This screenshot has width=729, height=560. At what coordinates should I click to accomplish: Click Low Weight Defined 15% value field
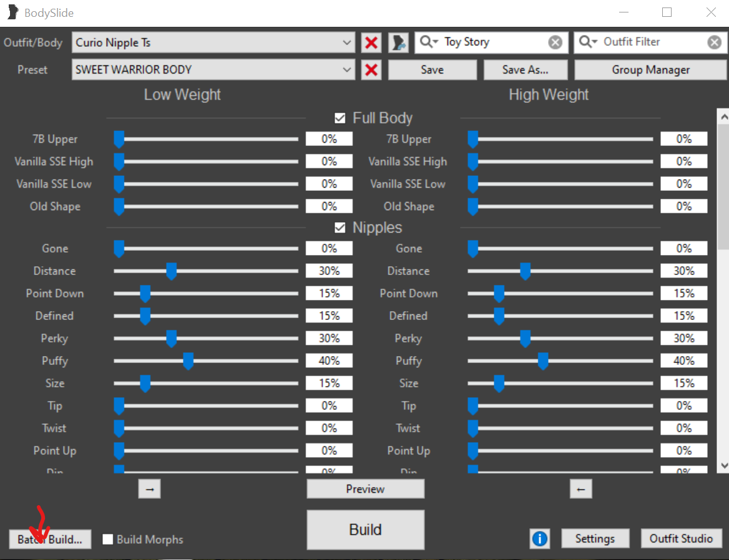[329, 316]
